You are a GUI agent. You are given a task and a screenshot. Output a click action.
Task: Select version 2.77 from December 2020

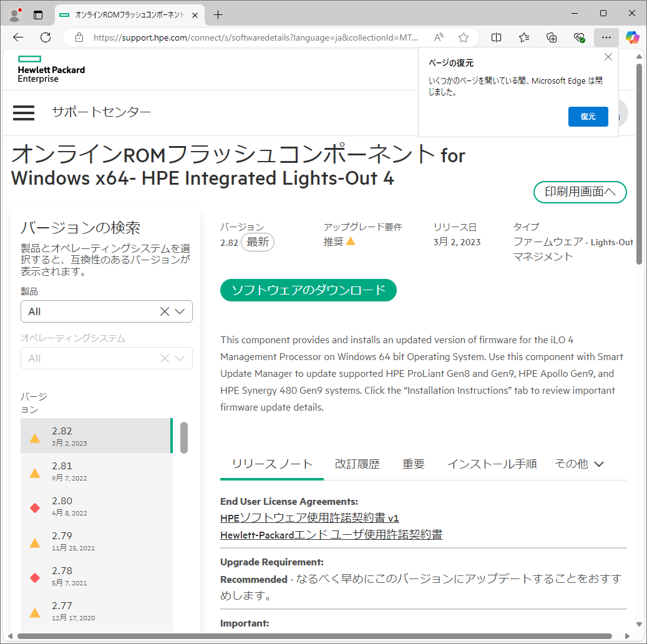(97, 611)
